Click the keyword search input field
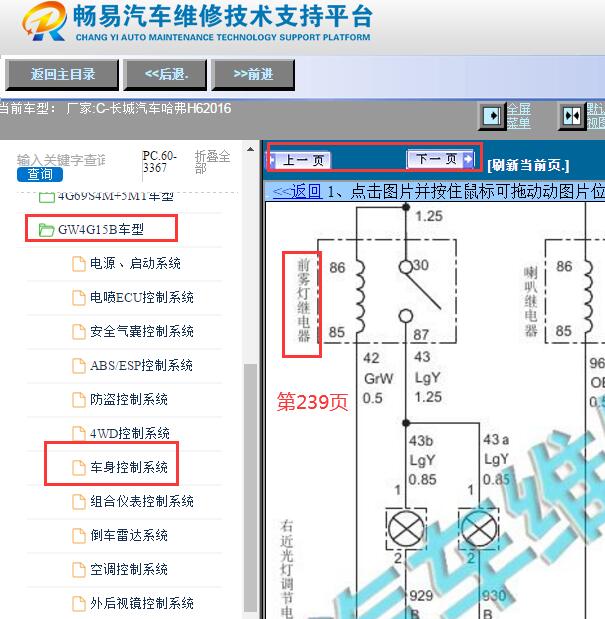The width and height of the screenshot is (605, 619). [x=62, y=160]
